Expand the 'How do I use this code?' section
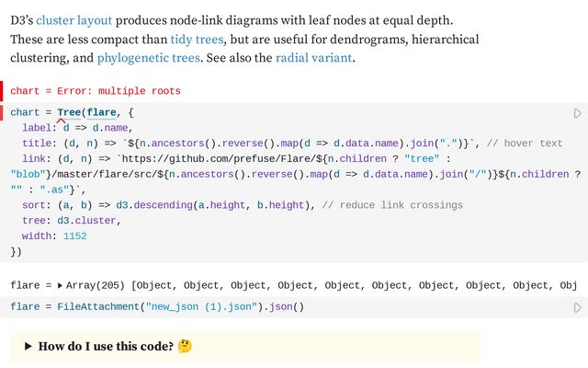The image size is (588, 368). click(x=28, y=347)
